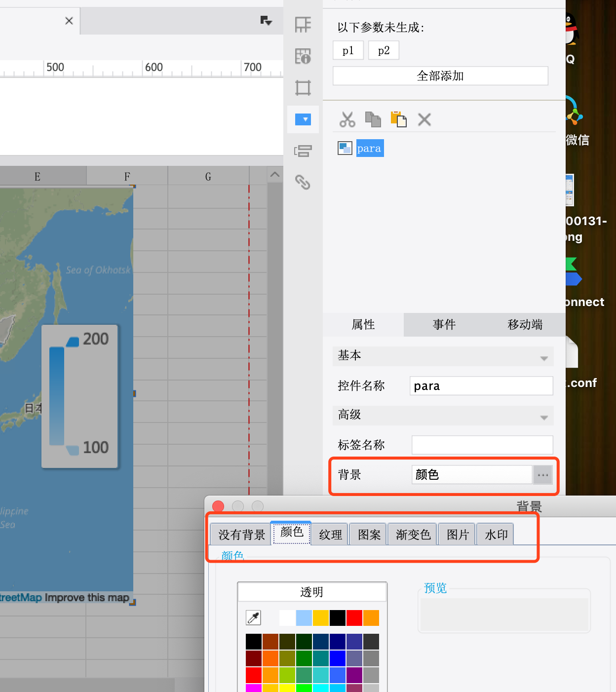Click the 全部添加 button
This screenshot has width=616, height=692.
(440, 76)
